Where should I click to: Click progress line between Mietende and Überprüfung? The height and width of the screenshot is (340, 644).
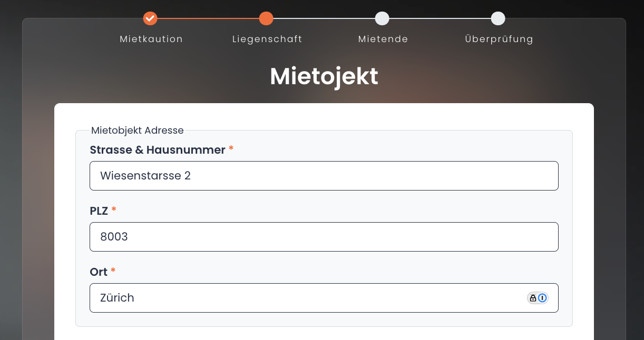click(x=440, y=18)
